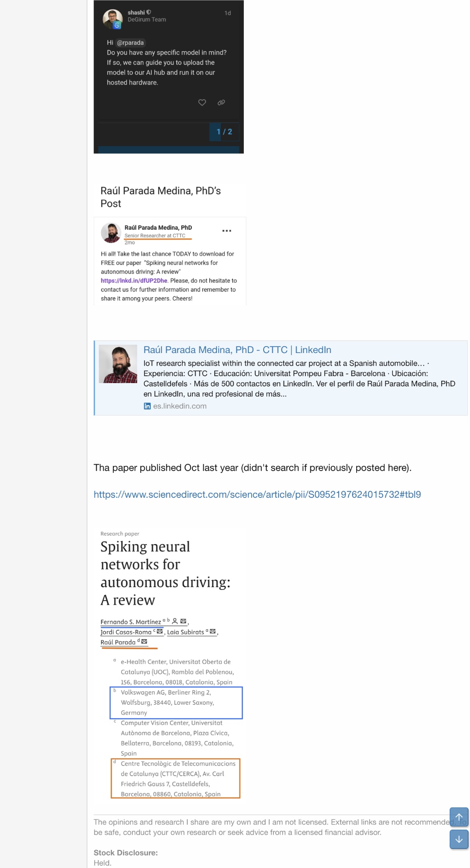Click the envelope icon next to Laia Subirats
The image size is (470, 868).
[212, 632]
